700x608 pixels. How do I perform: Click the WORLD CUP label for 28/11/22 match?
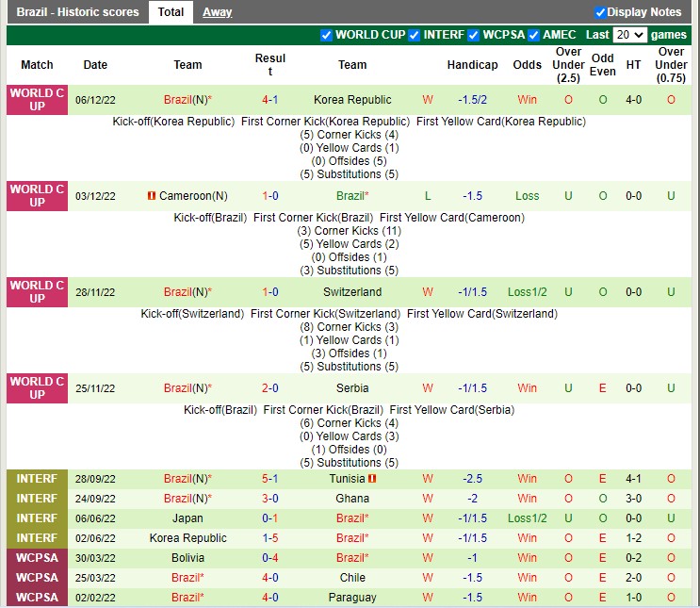tap(37, 291)
